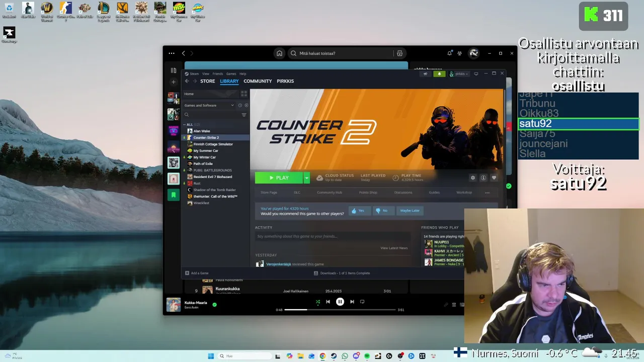Click Steam back navigation arrow
Image resolution: width=644 pixels, height=362 pixels.
click(187, 81)
